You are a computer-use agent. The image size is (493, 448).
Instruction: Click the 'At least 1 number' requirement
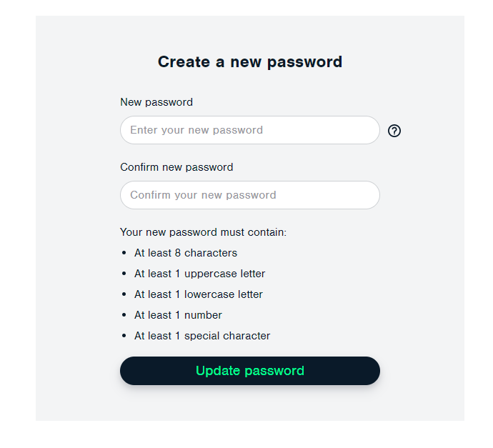coord(178,315)
